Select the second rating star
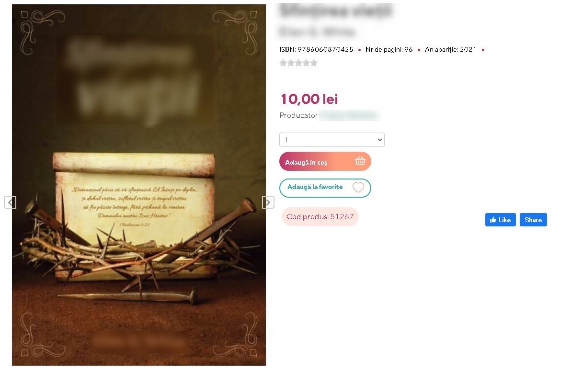This screenshot has width=583, height=392. 291,63
